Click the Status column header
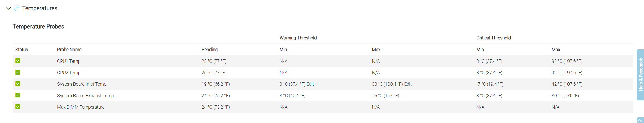This screenshot has height=123, width=644. [22, 50]
